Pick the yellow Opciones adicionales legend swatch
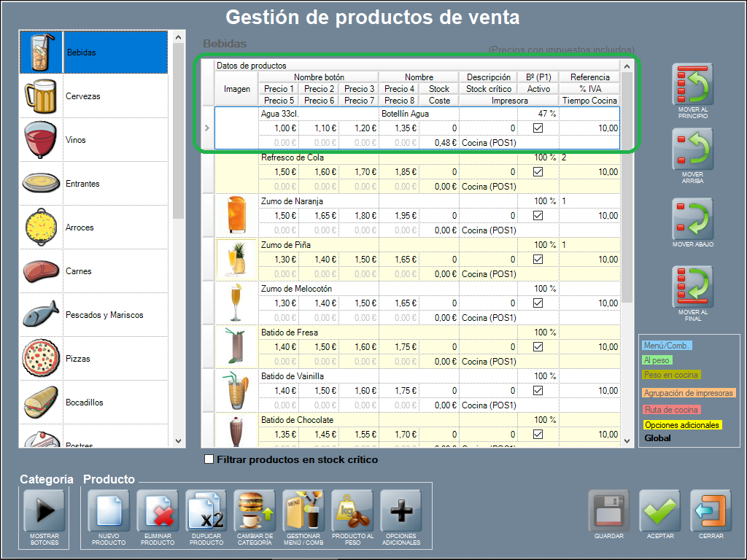The image size is (747, 560). 681,425
